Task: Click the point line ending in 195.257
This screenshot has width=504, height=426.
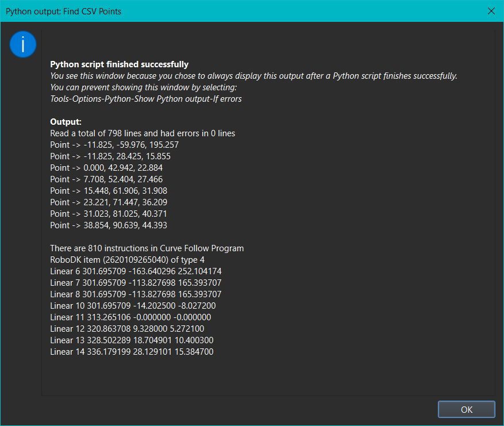Action: click(x=114, y=145)
